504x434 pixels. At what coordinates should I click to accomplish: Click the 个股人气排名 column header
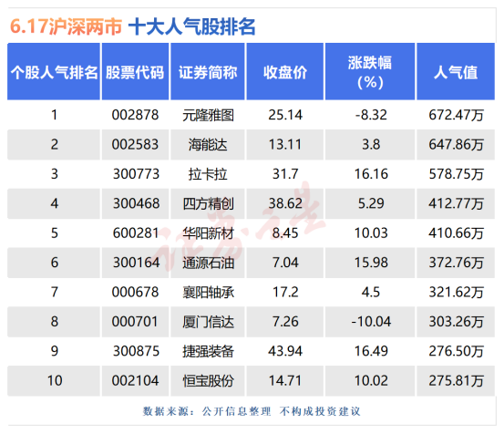54,72
